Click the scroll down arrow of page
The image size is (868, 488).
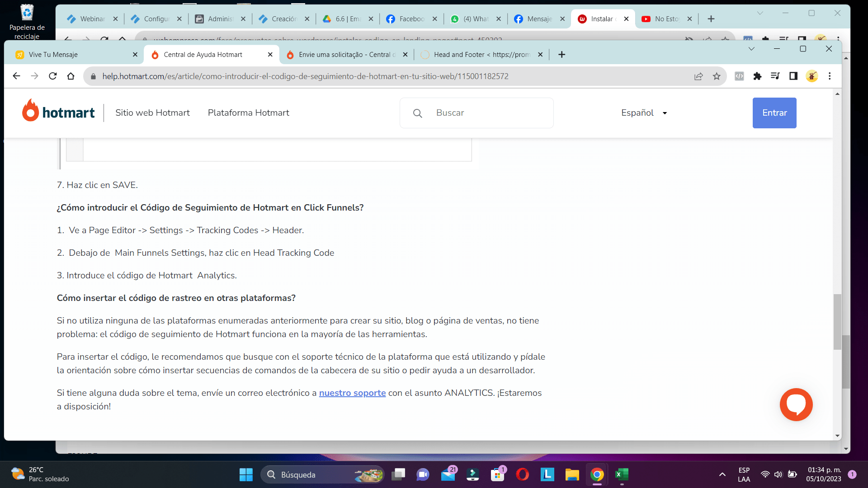pos(837,436)
